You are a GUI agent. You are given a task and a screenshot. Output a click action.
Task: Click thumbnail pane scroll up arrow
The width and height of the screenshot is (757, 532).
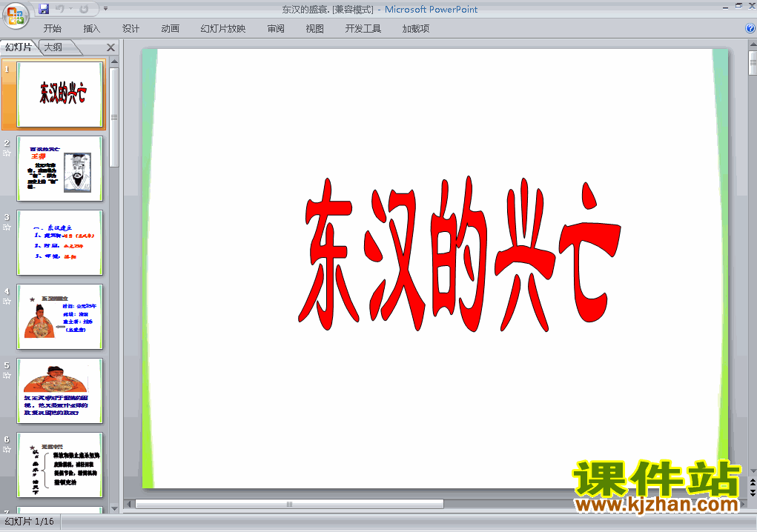pyautogui.click(x=114, y=61)
